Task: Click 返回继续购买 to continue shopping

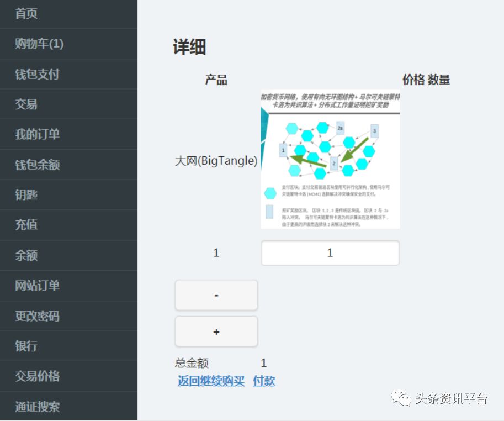Action: (211, 381)
